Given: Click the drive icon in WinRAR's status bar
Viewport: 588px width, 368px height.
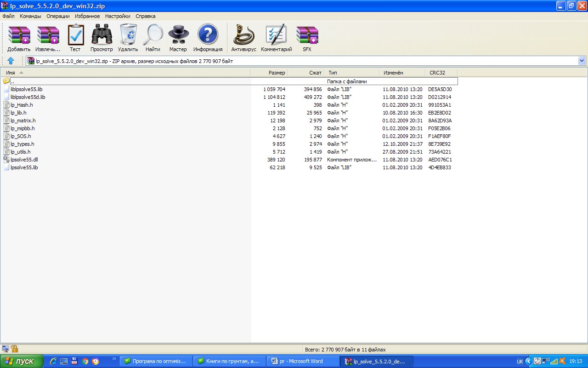Looking at the screenshot, I should pyautogui.click(x=6, y=349).
